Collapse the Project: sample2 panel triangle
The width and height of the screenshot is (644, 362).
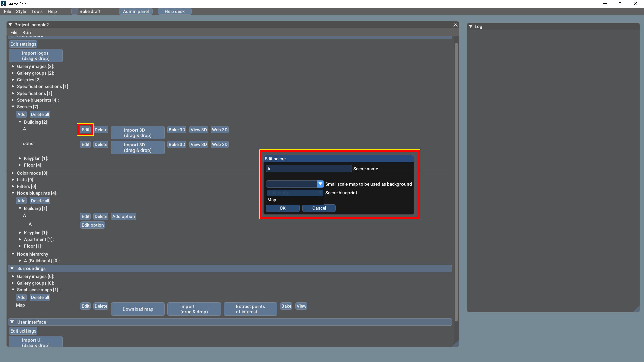coord(10,25)
